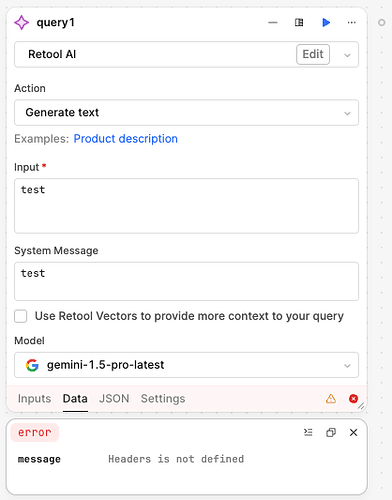Open the Product description example link

tap(126, 139)
